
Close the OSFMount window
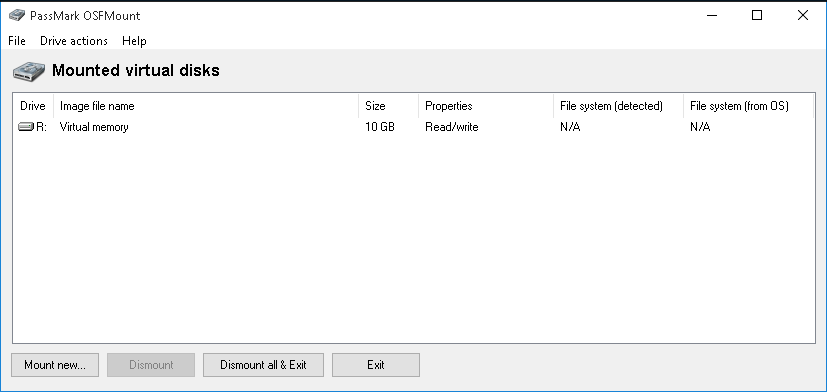803,15
